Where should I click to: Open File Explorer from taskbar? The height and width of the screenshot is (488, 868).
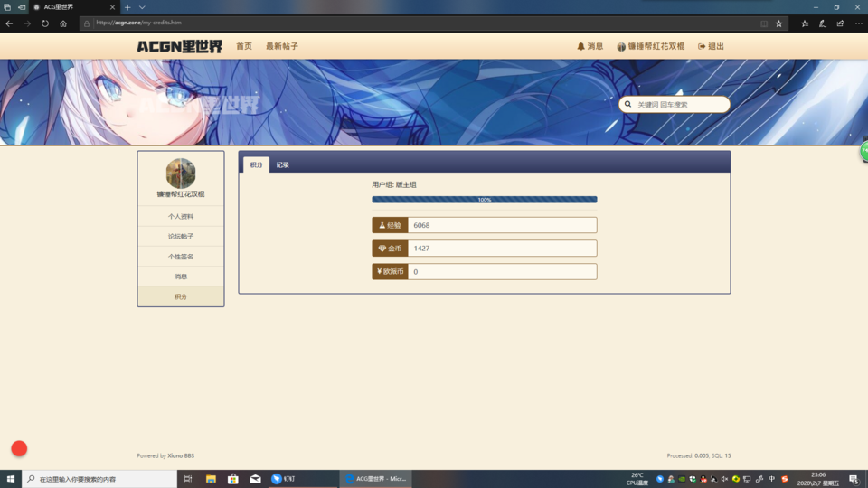point(211,479)
